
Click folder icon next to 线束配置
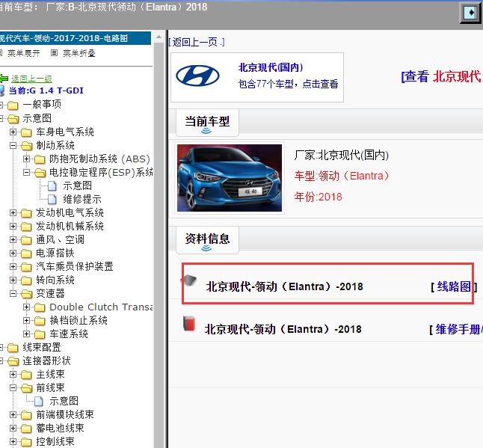(13, 348)
